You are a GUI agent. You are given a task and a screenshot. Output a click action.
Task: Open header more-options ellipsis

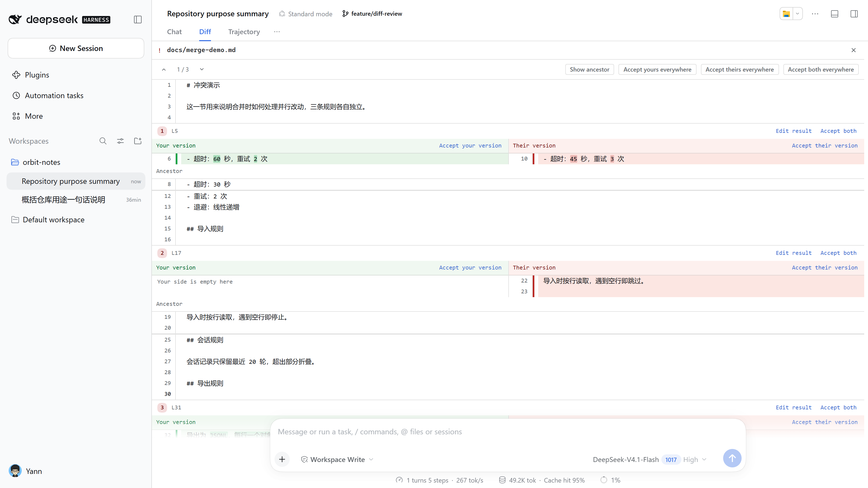pos(815,14)
